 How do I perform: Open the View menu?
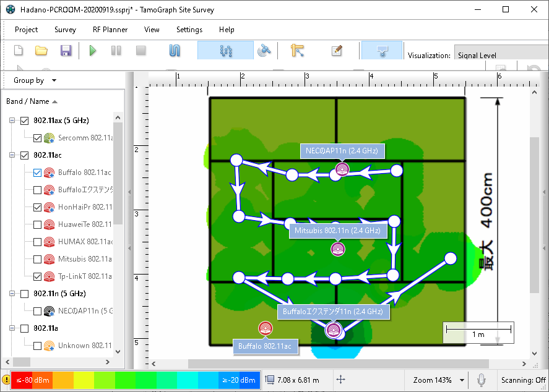[x=152, y=30]
